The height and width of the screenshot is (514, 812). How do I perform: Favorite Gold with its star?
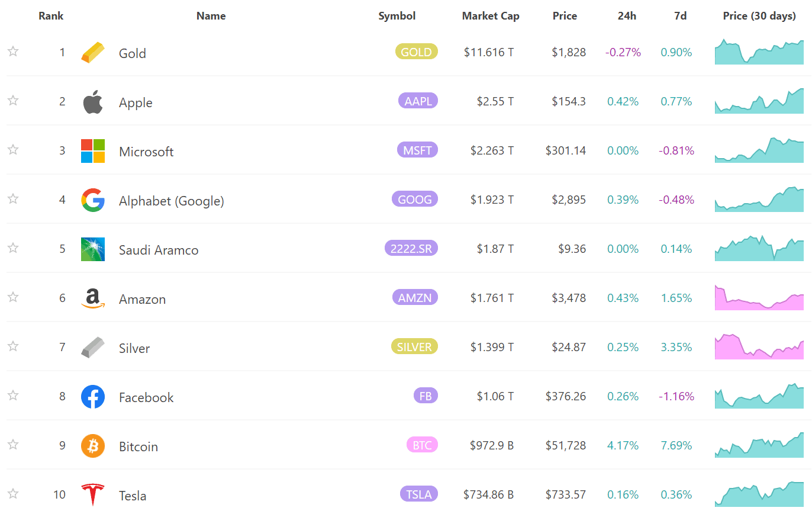pyautogui.click(x=13, y=52)
